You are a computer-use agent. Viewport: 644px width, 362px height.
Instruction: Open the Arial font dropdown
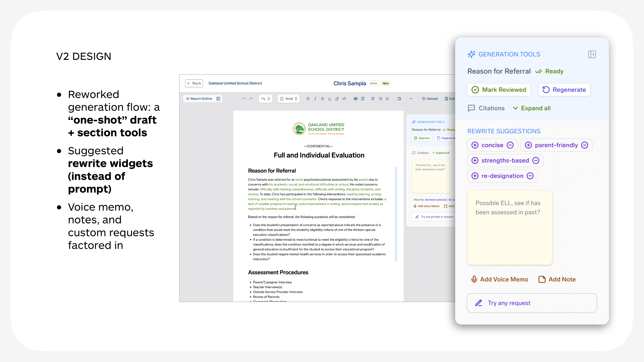click(x=288, y=99)
